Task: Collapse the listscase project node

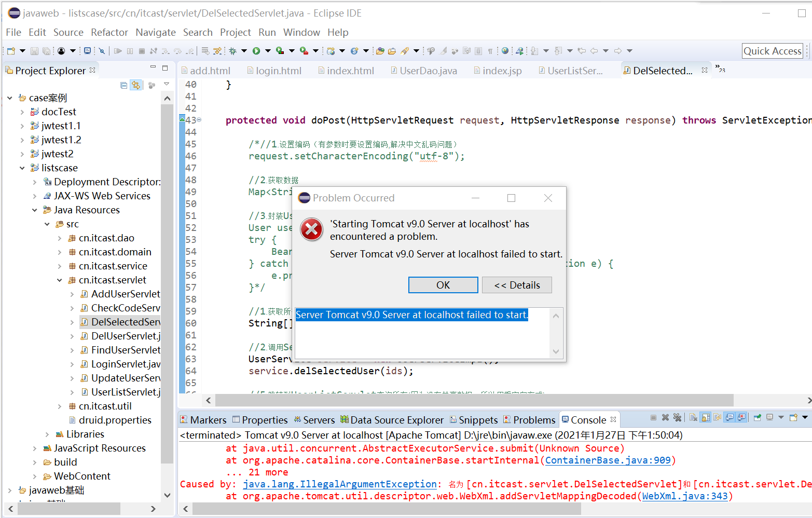Action: (x=22, y=168)
